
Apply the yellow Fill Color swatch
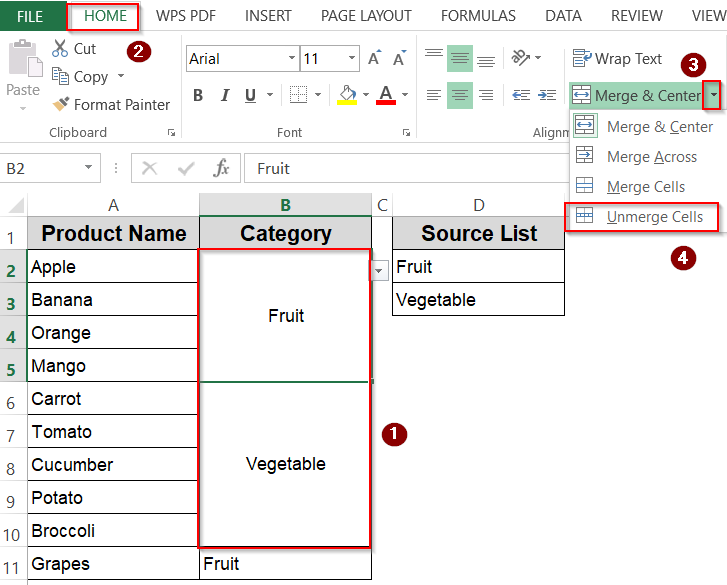[x=348, y=95]
